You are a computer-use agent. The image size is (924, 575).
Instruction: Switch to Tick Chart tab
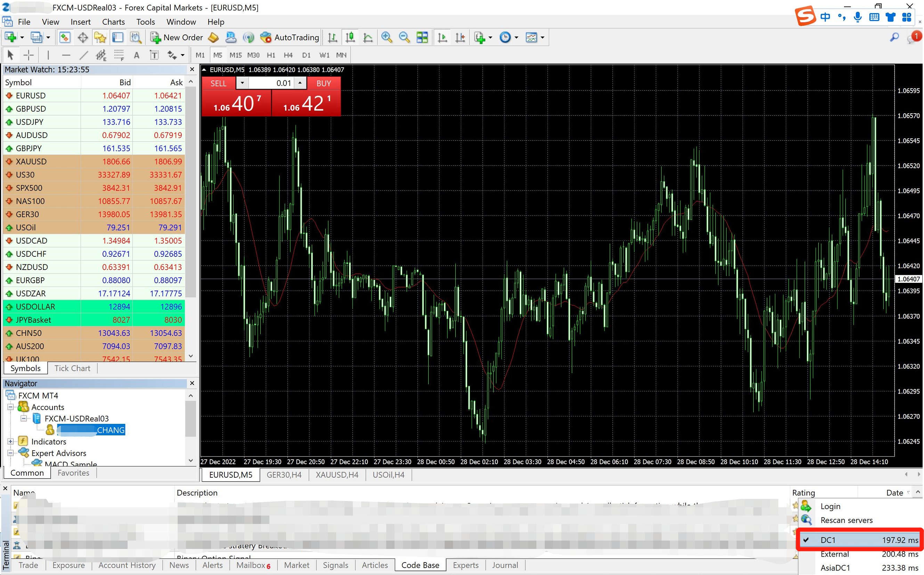click(72, 368)
